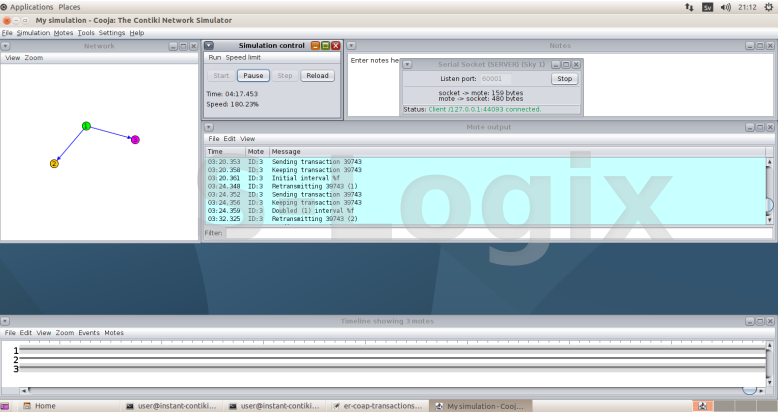The width and height of the screenshot is (779, 413).
Task: Open the Places menu
Action: point(69,7)
